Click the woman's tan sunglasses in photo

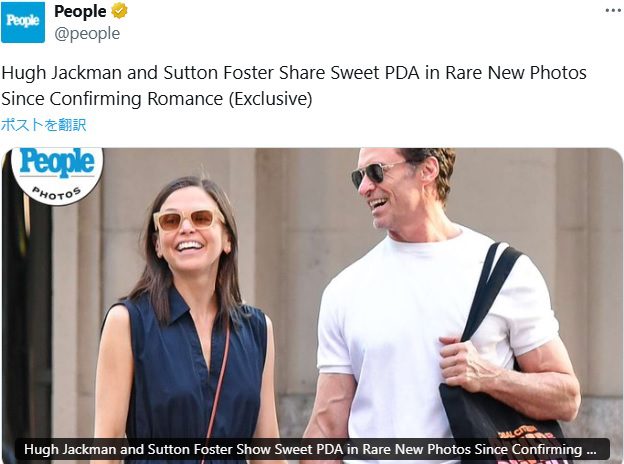(189, 220)
